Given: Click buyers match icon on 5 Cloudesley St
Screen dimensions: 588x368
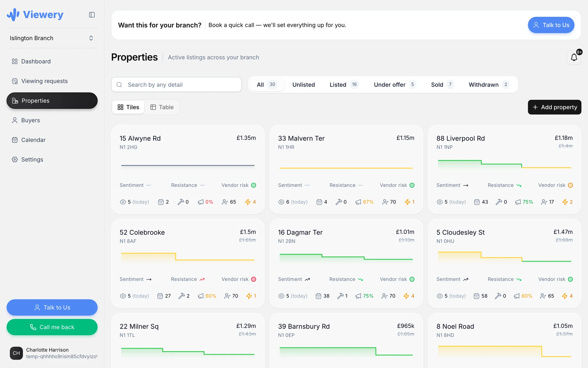Looking at the screenshot, I should pyautogui.click(x=543, y=296).
